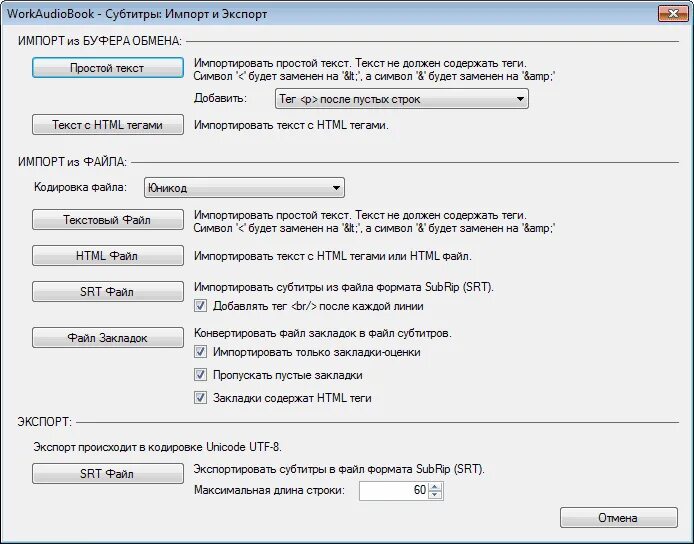Click the 'Экспорт происходит в кодировке Unicode UTF-8.' text

click(158, 447)
